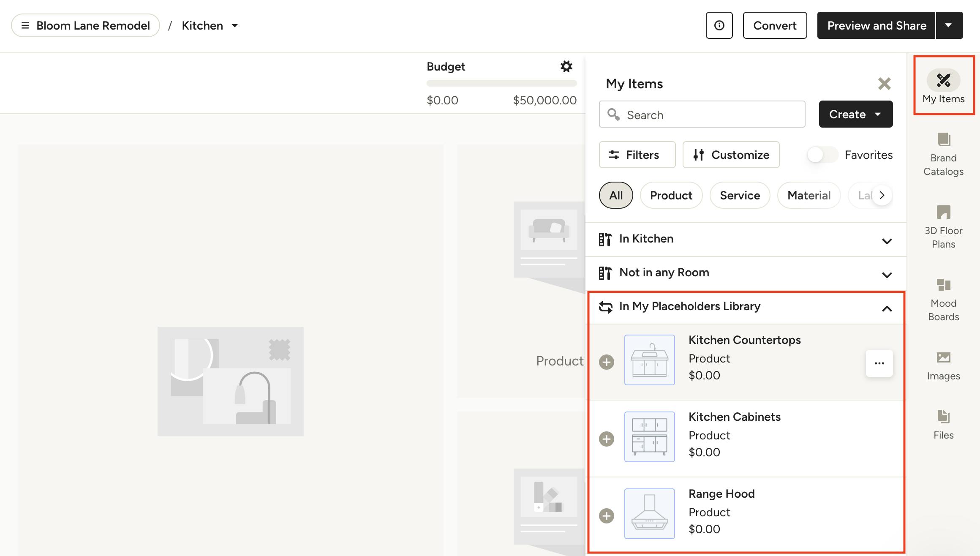This screenshot has width=980, height=556.
Task: Click the budget settings gear icon
Action: click(566, 66)
